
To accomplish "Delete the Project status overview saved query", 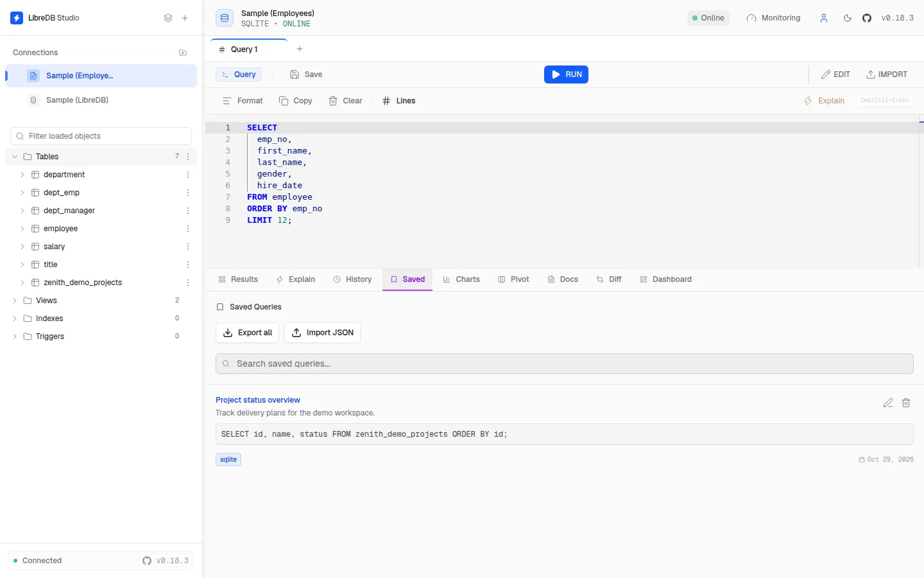I will coord(906,403).
